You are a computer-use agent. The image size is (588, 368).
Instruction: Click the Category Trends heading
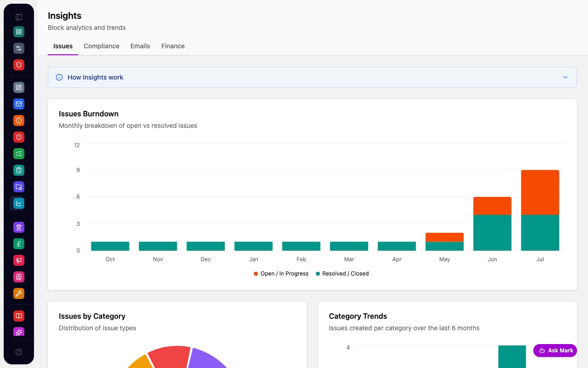point(358,316)
